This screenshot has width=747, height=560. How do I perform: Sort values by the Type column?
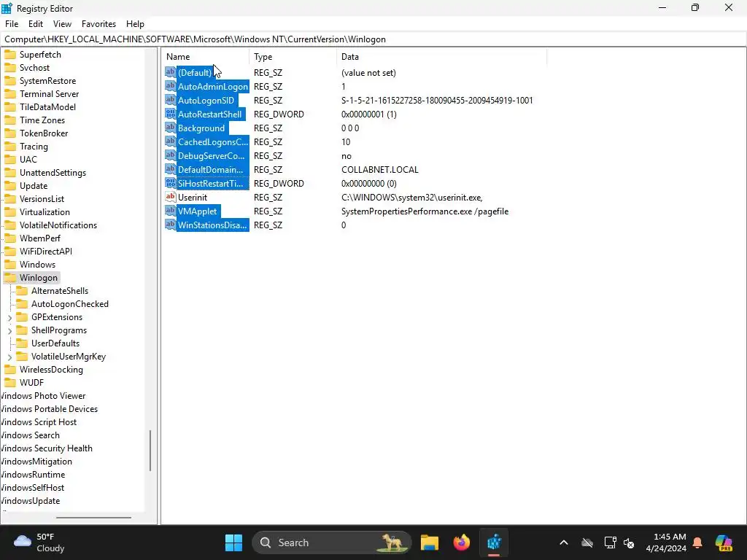coord(293,57)
